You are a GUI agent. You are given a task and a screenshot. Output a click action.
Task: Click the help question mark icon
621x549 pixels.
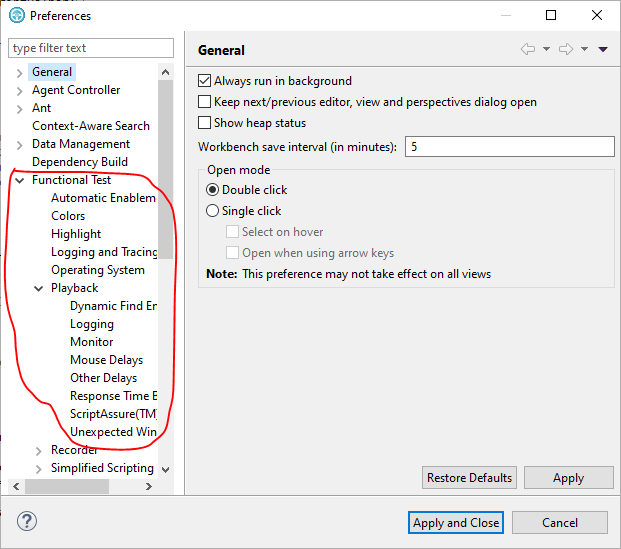(27, 522)
